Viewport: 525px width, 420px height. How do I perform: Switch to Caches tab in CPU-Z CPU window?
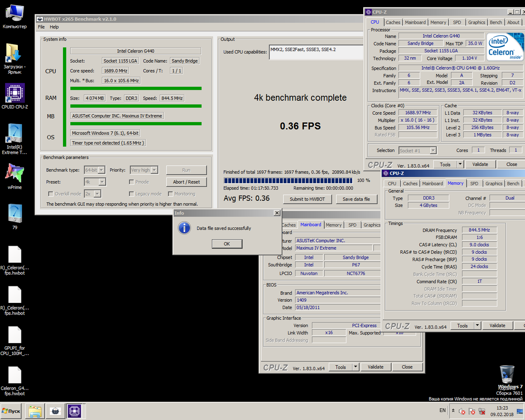(x=393, y=23)
